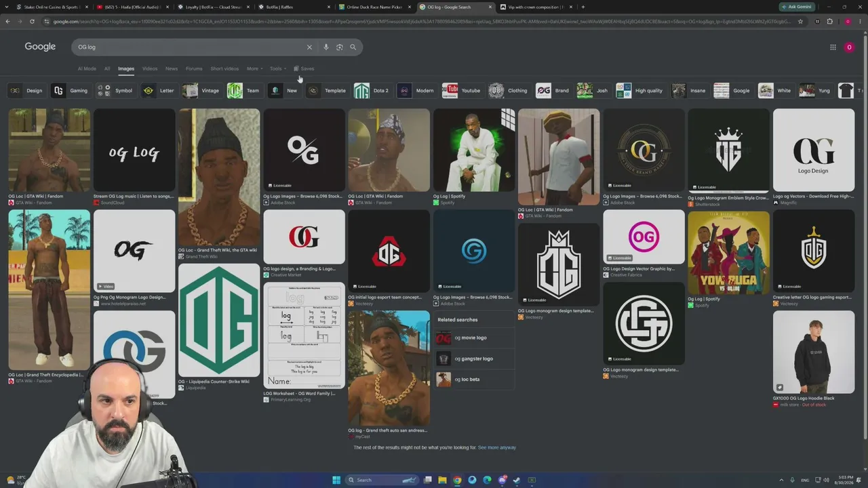
Task: Expand the Tools dropdown
Action: (277, 68)
